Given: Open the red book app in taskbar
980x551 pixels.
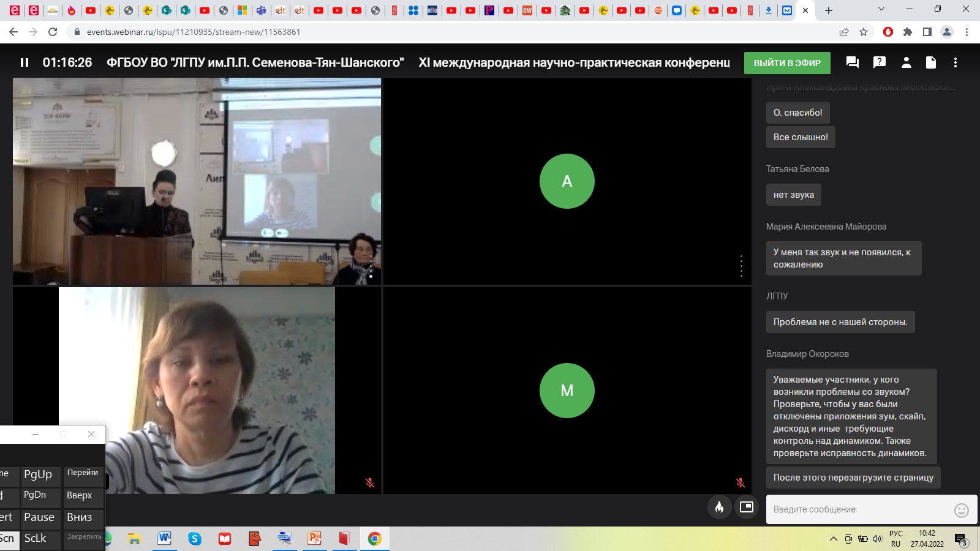Looking at the screenshot, I should click(x=344, y=539).
